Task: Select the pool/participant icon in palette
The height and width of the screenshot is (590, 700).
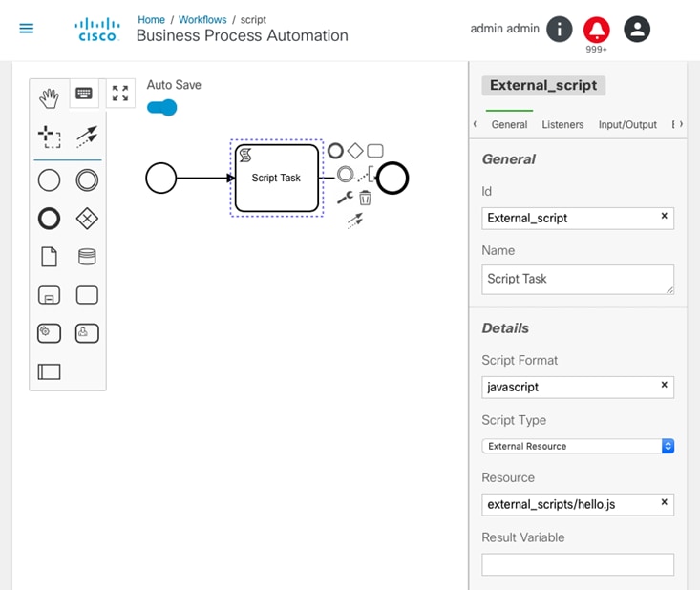Action: [x=49, y=371]
